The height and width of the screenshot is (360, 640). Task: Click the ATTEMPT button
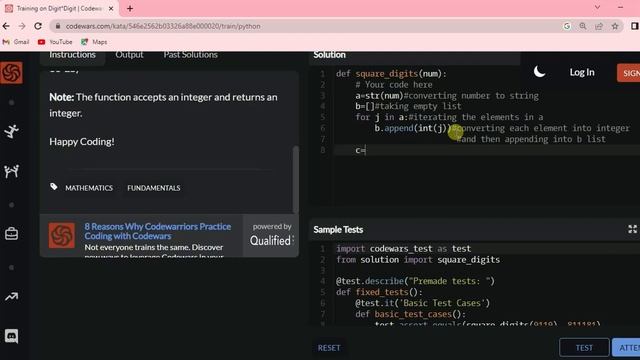coord(626,348)
